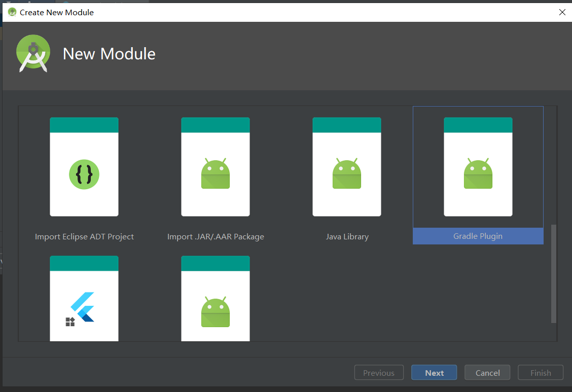Click the Android Studio logo in header
This screenshot has width=572, height=392.
[33, 54]
